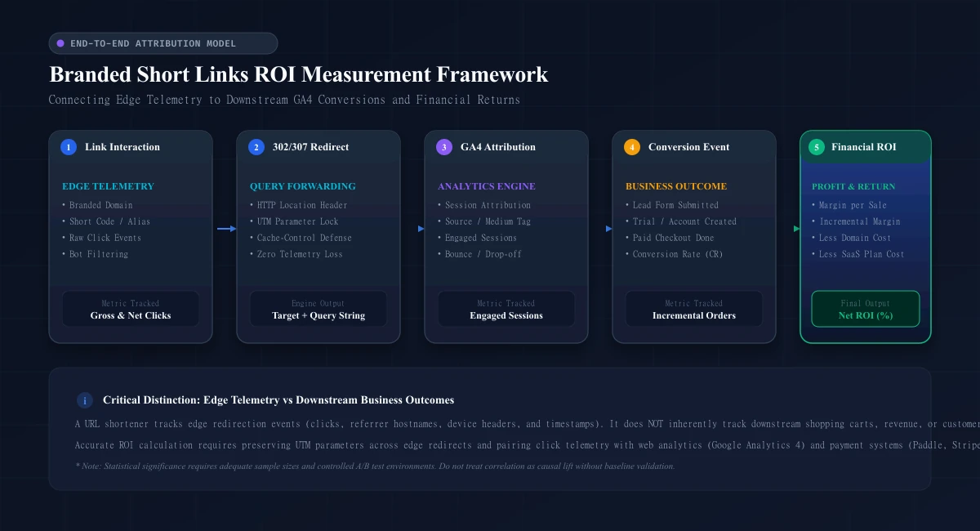
Task: Select the Financial ROI card title
Action: (864, 147)
